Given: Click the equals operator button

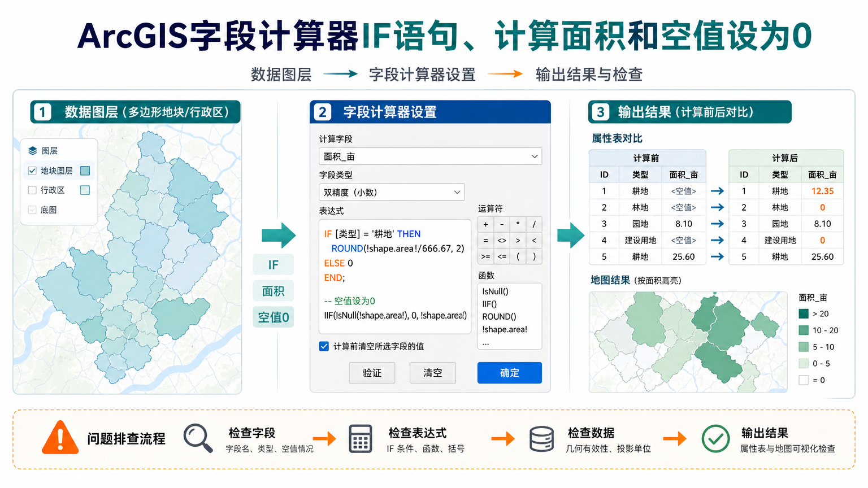Looking at the screenshot, I should (485, 240).
